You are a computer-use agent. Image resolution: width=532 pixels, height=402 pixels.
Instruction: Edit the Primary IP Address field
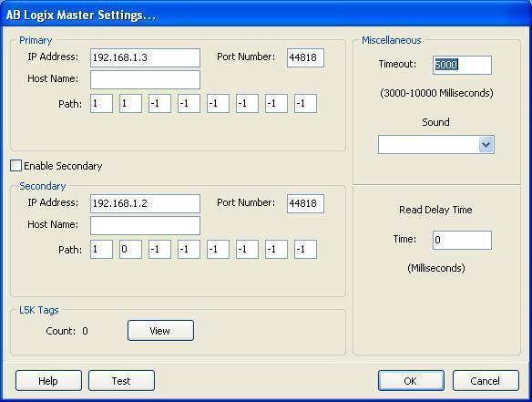pyautogui.click(x=145, y=57)
